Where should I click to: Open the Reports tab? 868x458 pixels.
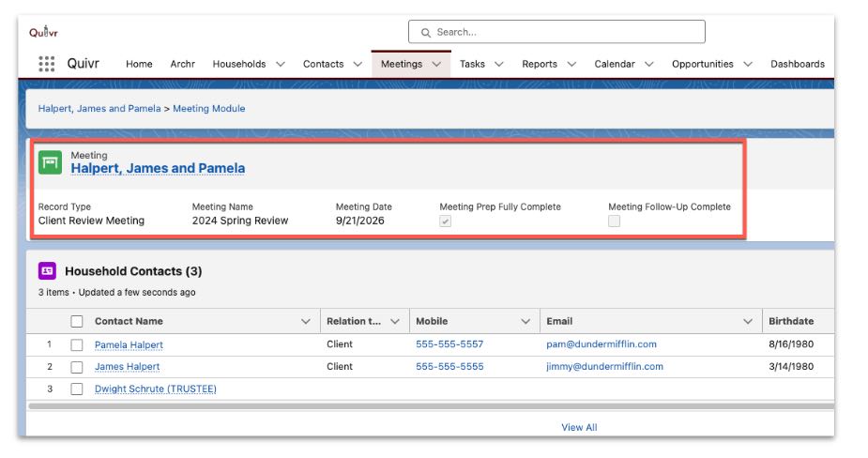[540, 64]
